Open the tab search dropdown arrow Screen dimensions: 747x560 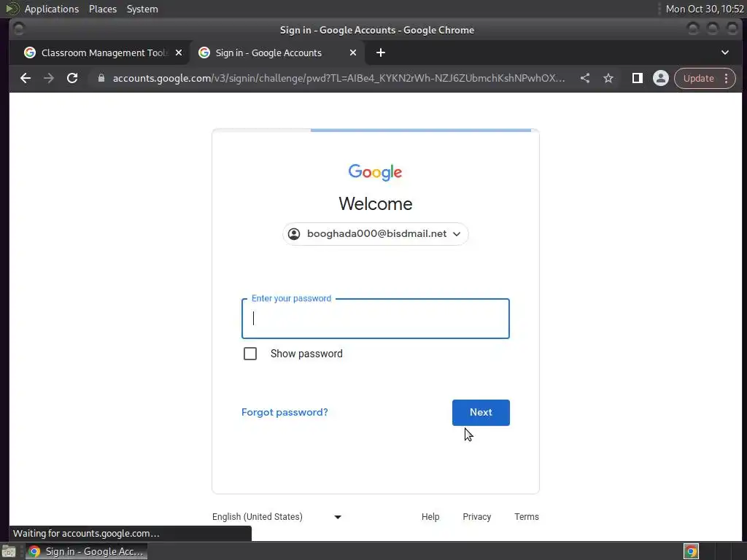[725, 52]
